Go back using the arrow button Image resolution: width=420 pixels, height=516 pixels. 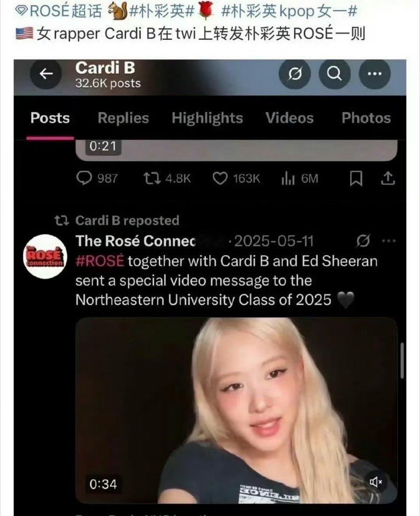point(46,74)
